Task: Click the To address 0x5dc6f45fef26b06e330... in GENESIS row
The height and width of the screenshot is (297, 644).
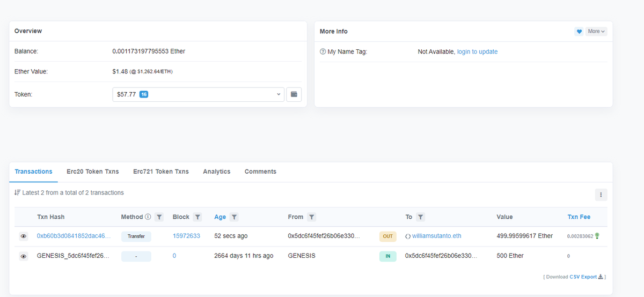Action: click(x=441, y=256)
